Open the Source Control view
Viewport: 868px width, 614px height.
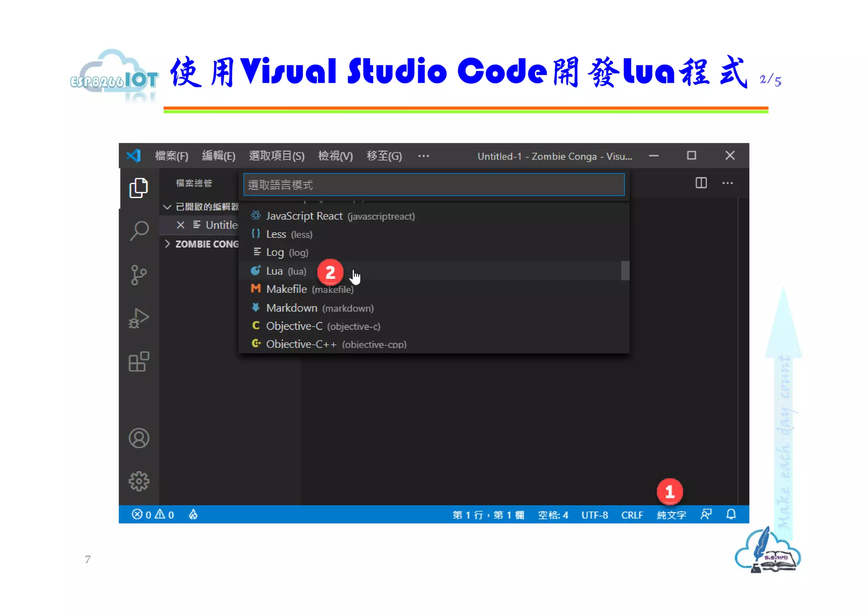point(139,275)
